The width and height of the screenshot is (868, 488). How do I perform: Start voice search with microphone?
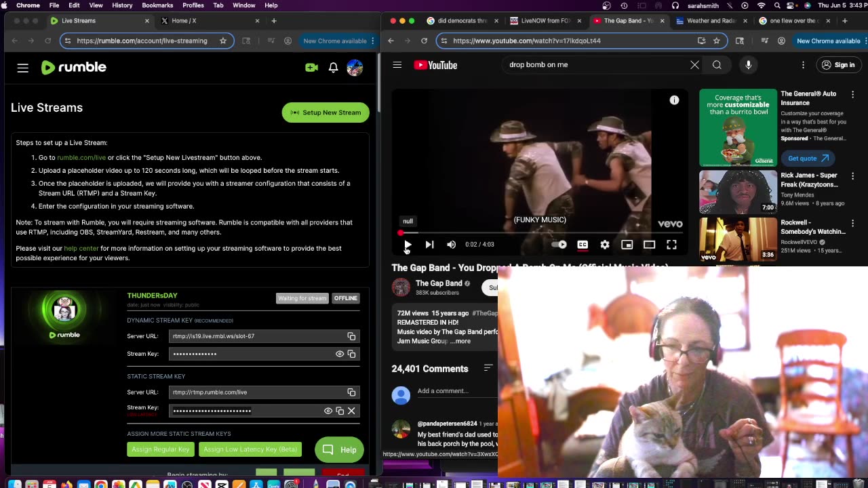749,65
